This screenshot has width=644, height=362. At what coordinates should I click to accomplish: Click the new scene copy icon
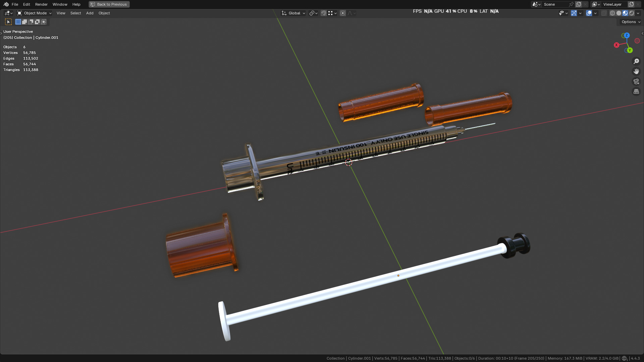click(579, 4)
